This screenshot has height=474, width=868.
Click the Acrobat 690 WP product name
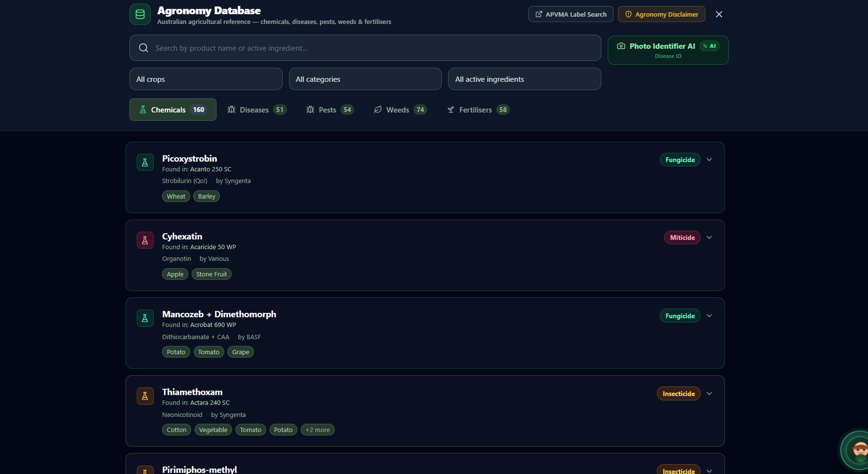213,325
